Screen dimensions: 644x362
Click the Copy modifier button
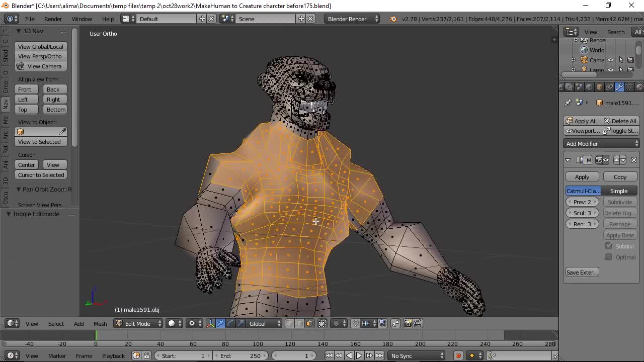[x=620, y=177]
